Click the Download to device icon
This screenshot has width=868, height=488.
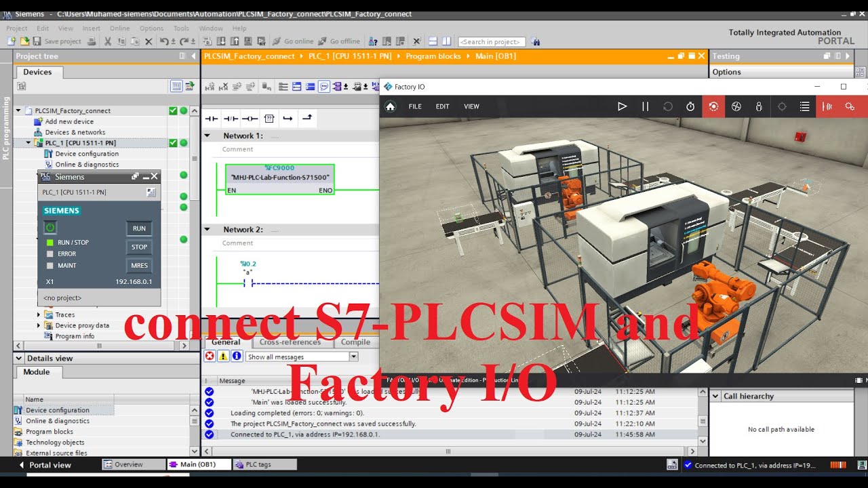tap(221, 41)
